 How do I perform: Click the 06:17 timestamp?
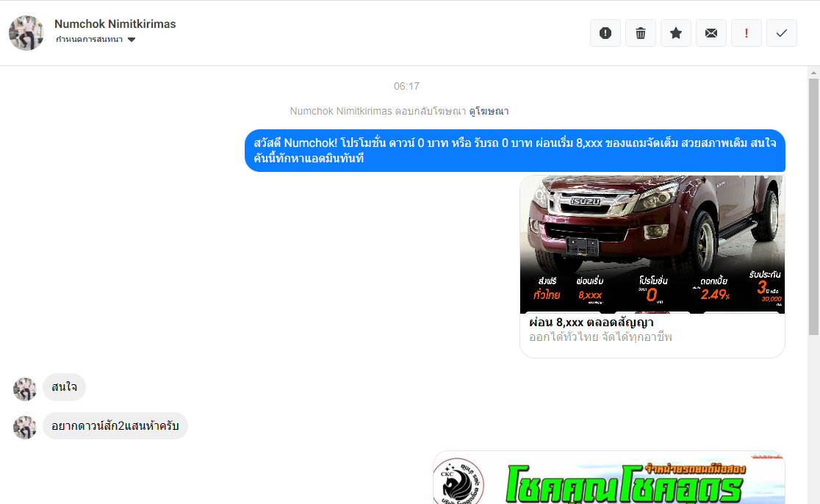pyautogui.click(x=406, y=86)
